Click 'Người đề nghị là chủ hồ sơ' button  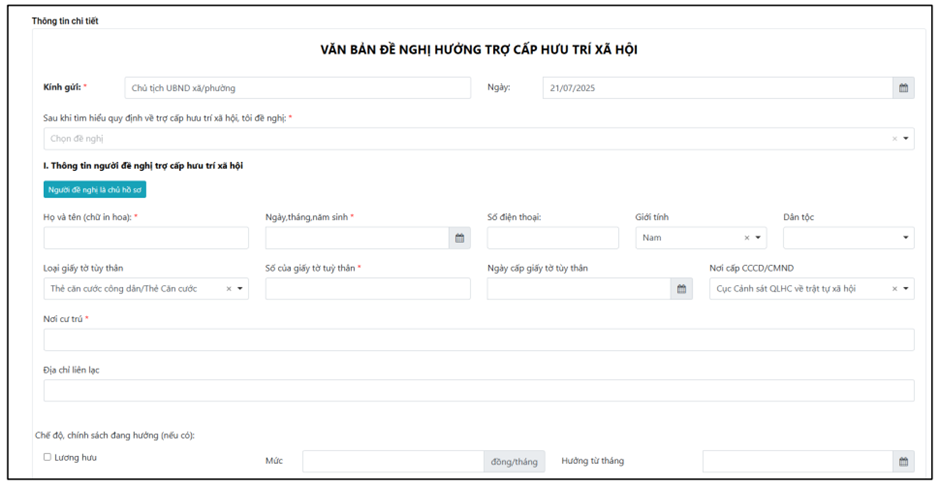pyautogui.click(x=95, y=189)
